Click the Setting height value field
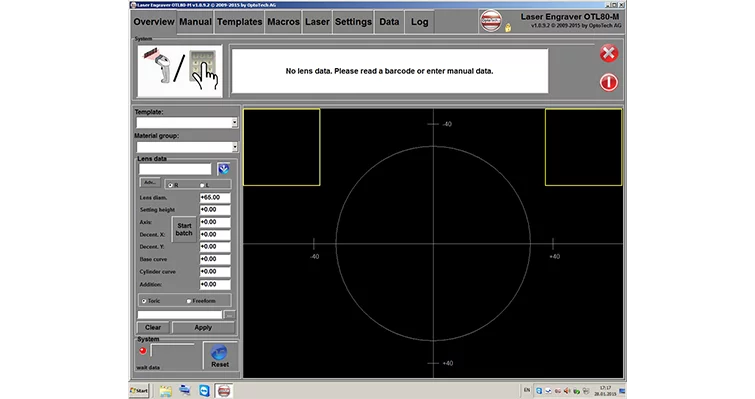Image resolution: width=755 pixels, height=399 pixels. [215, 210]
